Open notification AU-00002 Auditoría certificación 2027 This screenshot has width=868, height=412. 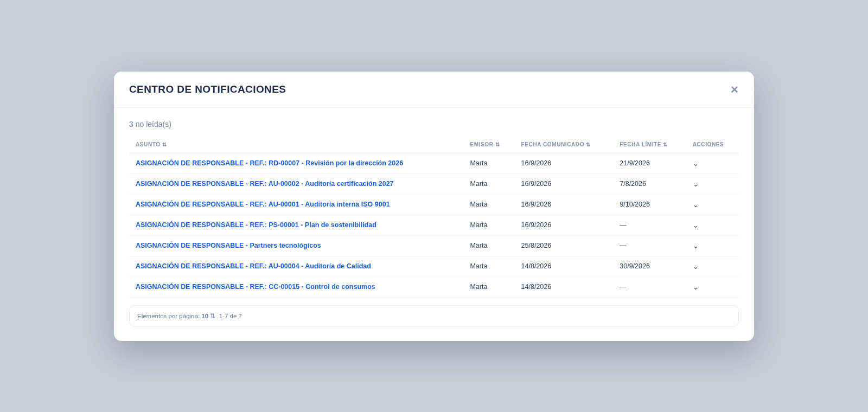pyautogui.click(x=265, y=184)
